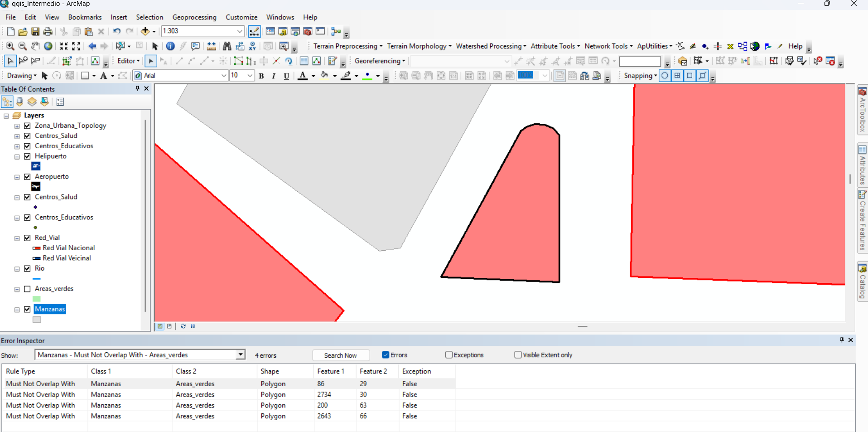This screenshot has width=868, height=432.
Task: Click the Zoom In tool icon
Action: pyautogui.click(x=10, y=46)
